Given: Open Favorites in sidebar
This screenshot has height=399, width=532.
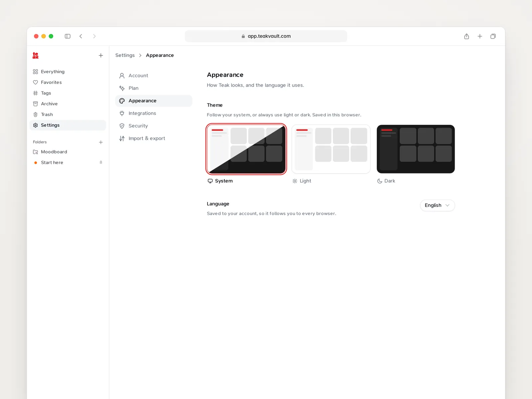Looking at the screenshot, I should (x=68, y=82).
